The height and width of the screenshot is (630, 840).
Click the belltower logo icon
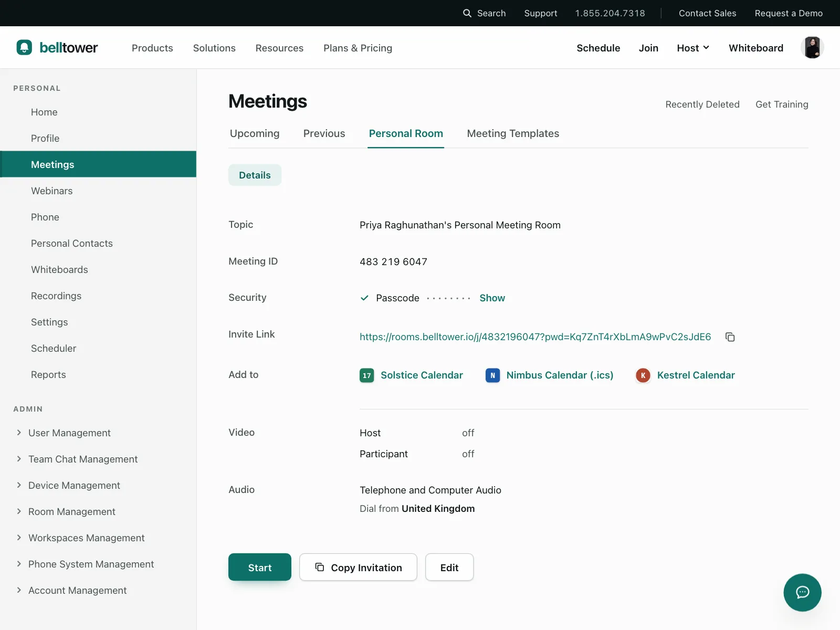(24, 48)
